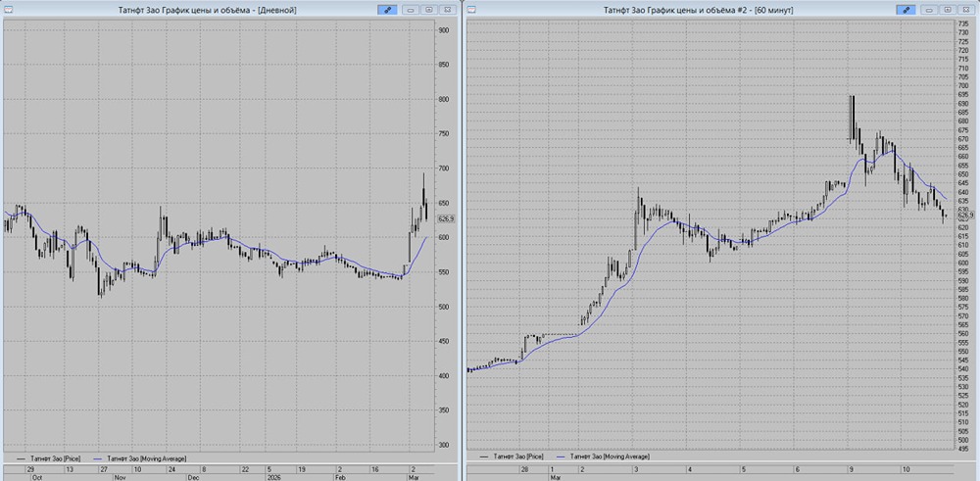Image resolution: width=980 pixels, height=481 pixels.
Task: Click the window icon of the 60 минут chart
Action: (x=472, y=10)
